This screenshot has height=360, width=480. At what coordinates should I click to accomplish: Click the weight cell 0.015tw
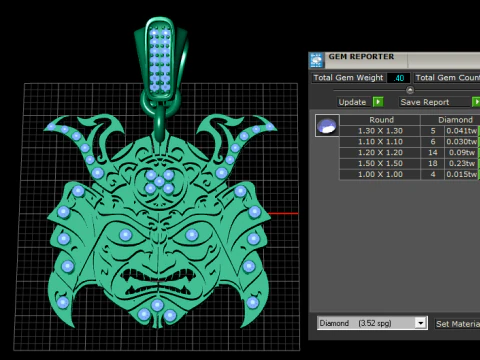coord(462,174)
